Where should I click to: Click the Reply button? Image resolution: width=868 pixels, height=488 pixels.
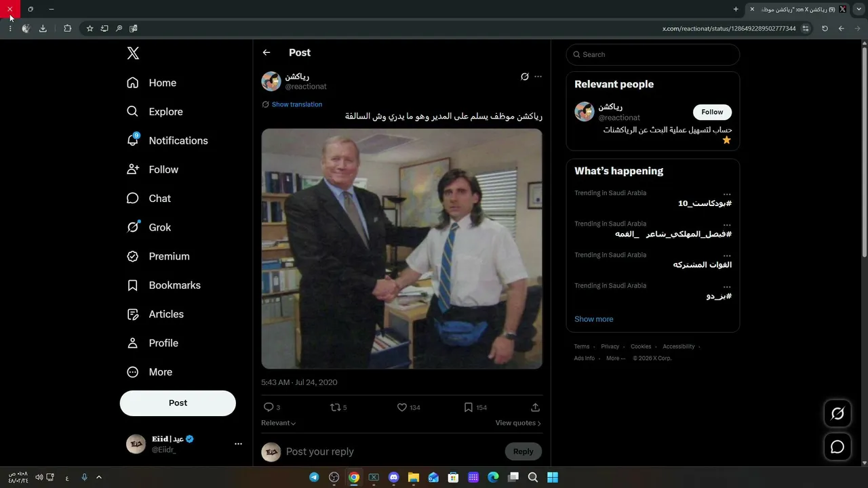point(524,451)
